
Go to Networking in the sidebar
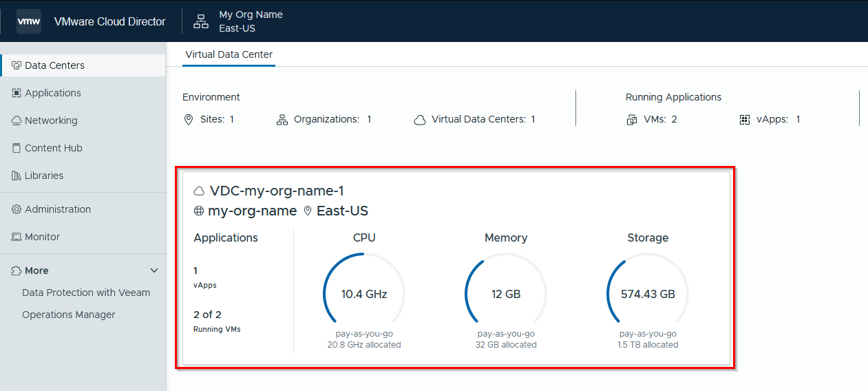click(x=83, y=120)
